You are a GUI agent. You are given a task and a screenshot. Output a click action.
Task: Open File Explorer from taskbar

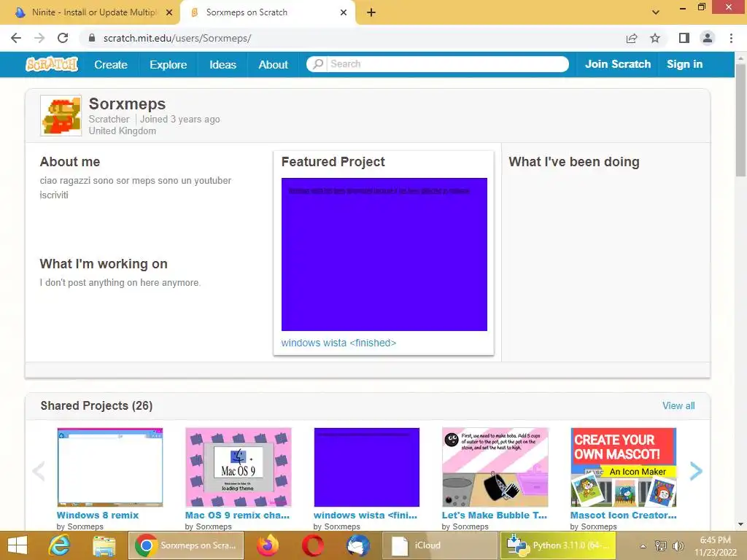(104, 545)
